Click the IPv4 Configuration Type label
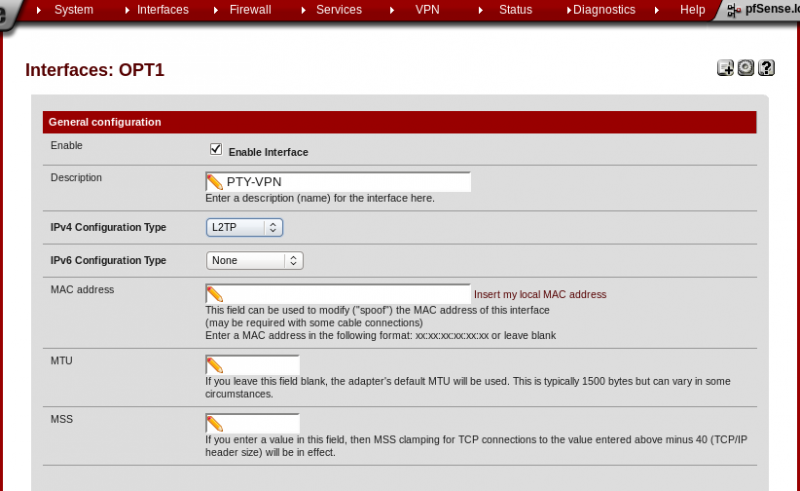Screen dimensions: 800x491 tap(108, 228)
